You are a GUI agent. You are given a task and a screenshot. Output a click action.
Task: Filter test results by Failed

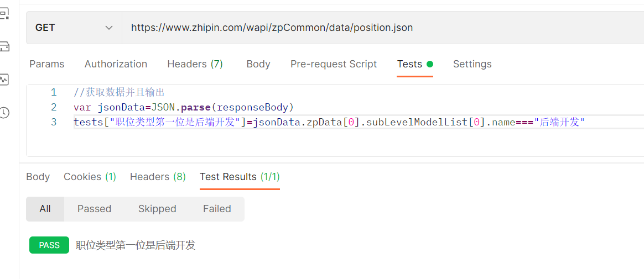[x=217, y=209]
